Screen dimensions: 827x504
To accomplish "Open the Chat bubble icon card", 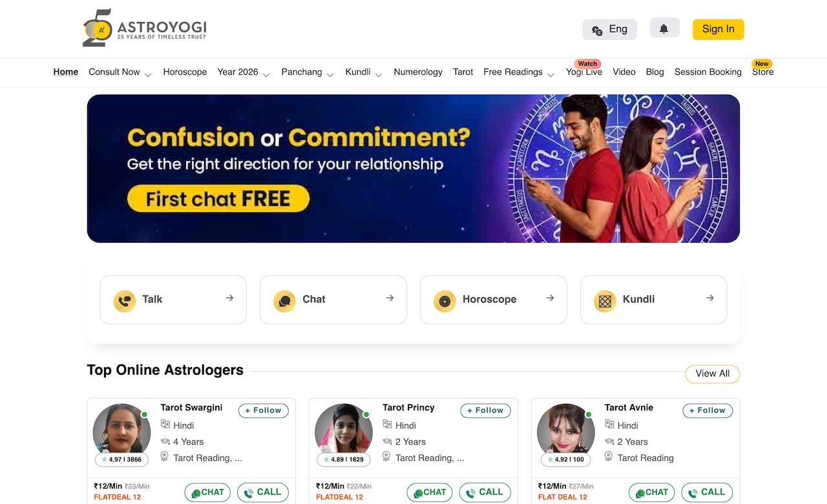I will 333,300.
